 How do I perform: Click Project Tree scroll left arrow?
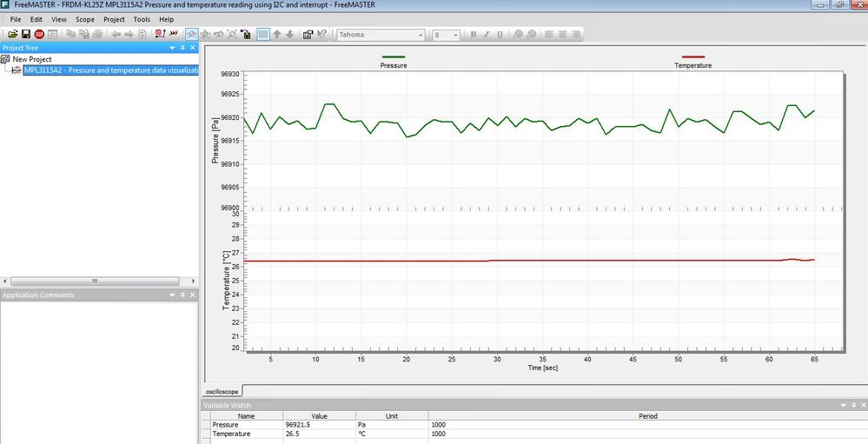(x=4, y=282)
